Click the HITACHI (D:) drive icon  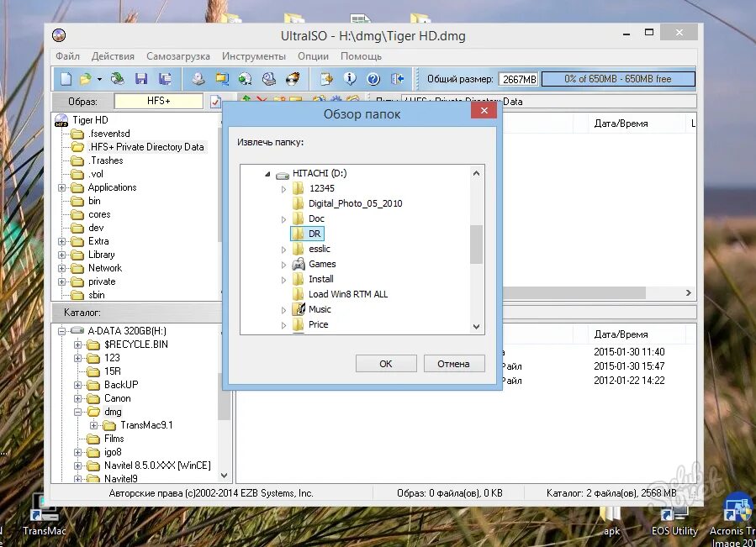[283, 174]
